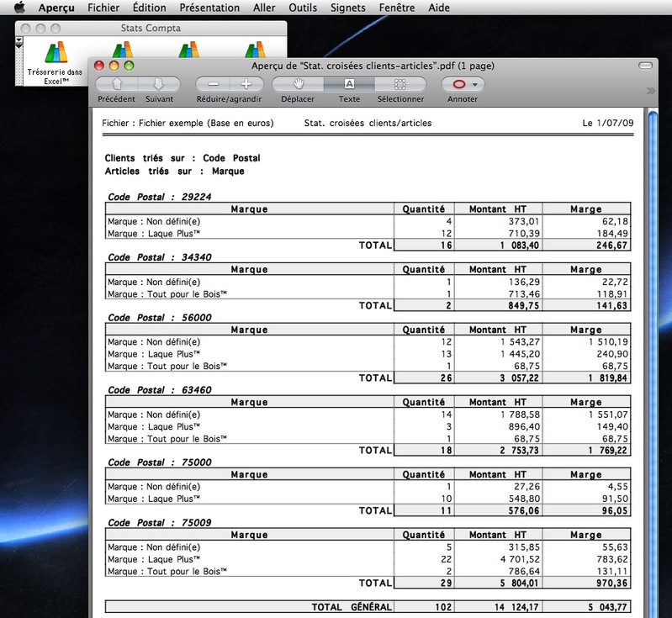
Task: Click total amount 576,06 for 75000
Action: (524, 511)
